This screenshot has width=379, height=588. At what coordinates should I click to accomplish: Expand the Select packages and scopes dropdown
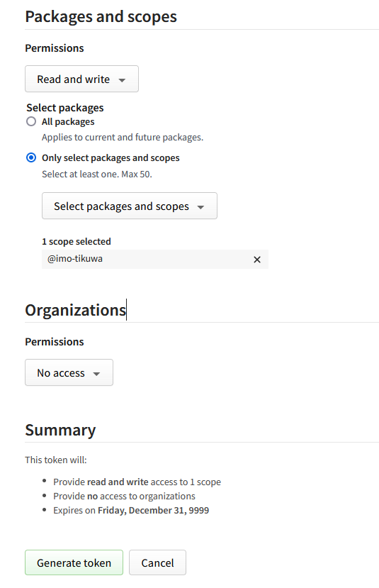click(x=130, y=206)
